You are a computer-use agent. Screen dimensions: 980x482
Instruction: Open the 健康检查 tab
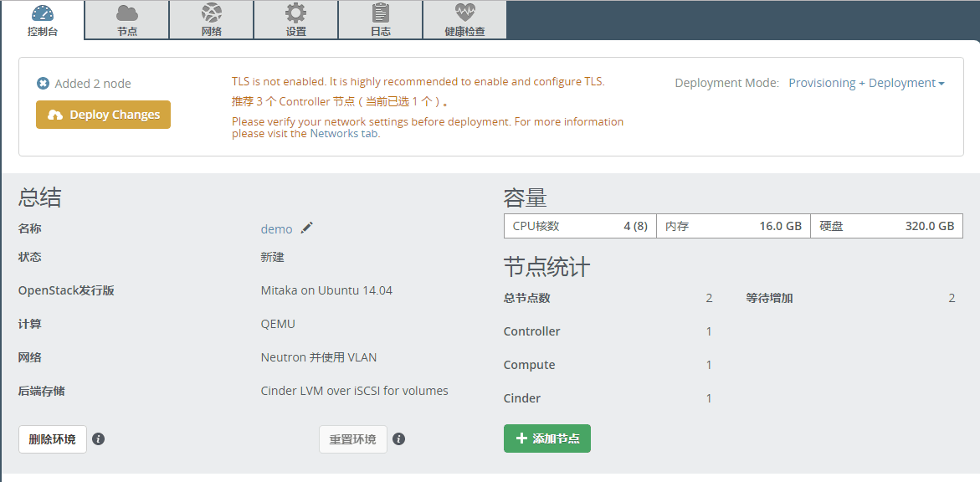point(465,20)
